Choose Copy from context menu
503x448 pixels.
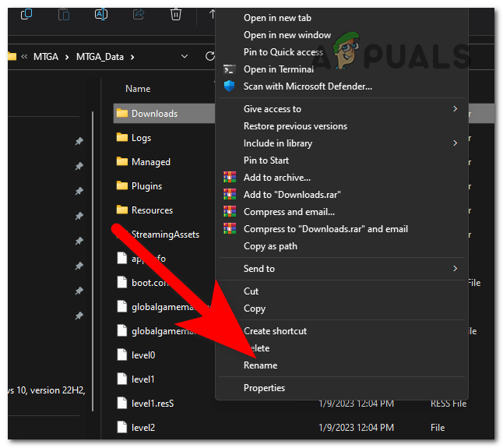pos(342,309)
